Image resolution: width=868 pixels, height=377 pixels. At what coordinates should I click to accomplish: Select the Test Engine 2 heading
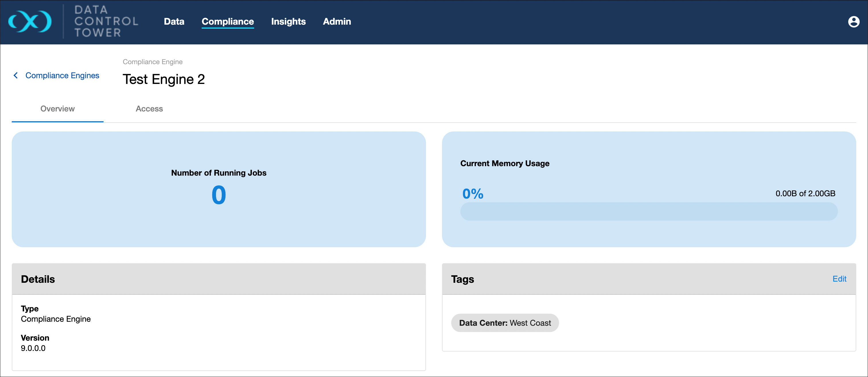coord(164,79)
